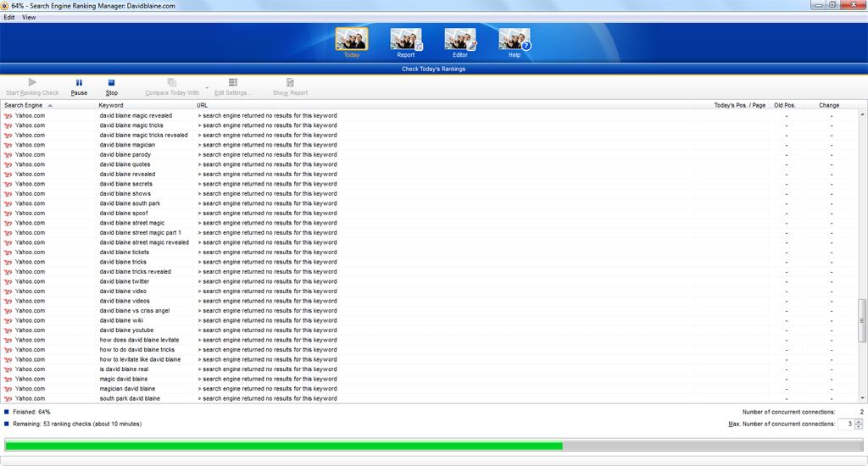868x466 pixels.
Task: Click Yahoo icon in 'david blaine magic revealed' row
Action: 8,116
